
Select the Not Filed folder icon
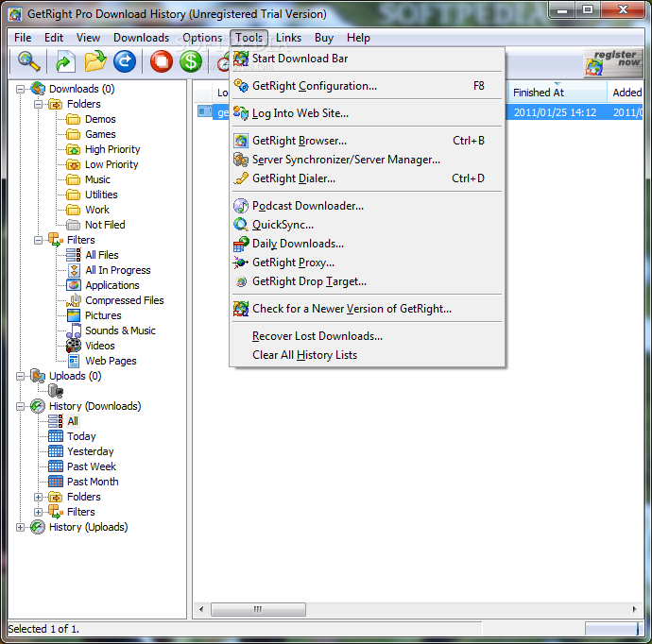[73, 225]
